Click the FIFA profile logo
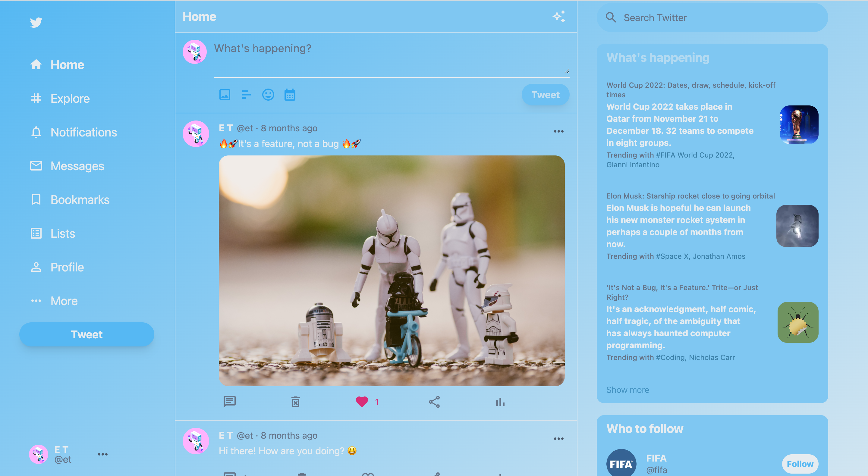Image resolution: width=868 pixels, height=476 pixels. coord(621,463)
